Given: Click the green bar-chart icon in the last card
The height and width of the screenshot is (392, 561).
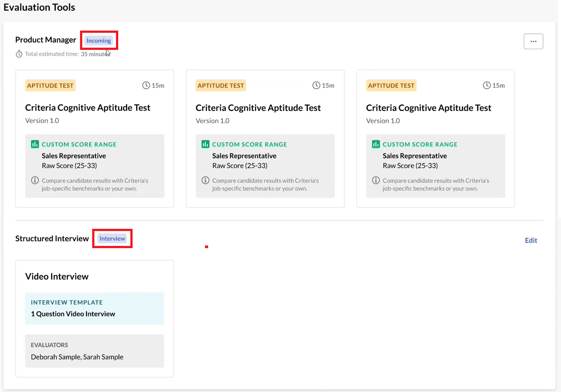Looking at the screenshot, I should (x=376, y=144).
